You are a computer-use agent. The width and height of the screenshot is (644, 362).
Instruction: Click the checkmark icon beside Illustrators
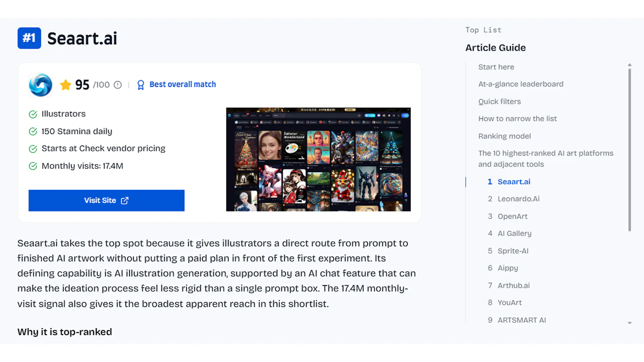[33, 114]
